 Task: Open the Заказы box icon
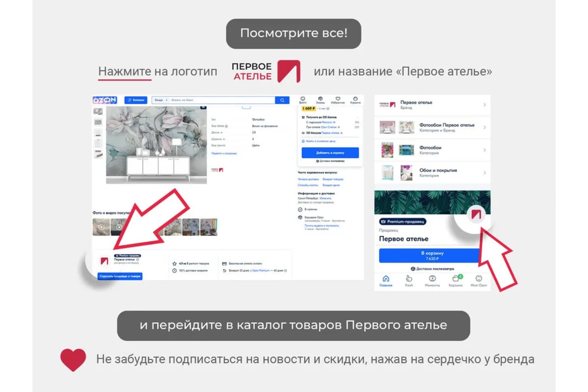click(319, 99)
